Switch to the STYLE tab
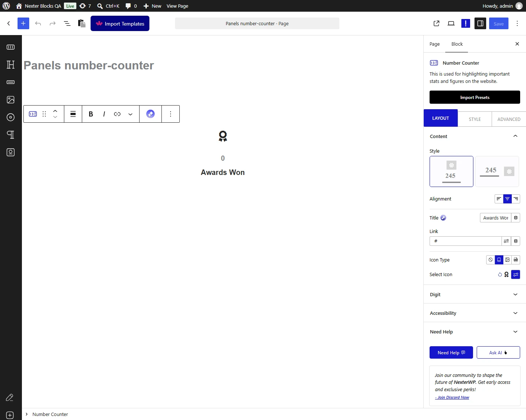 pyautogui.click(x=475, y=119)
